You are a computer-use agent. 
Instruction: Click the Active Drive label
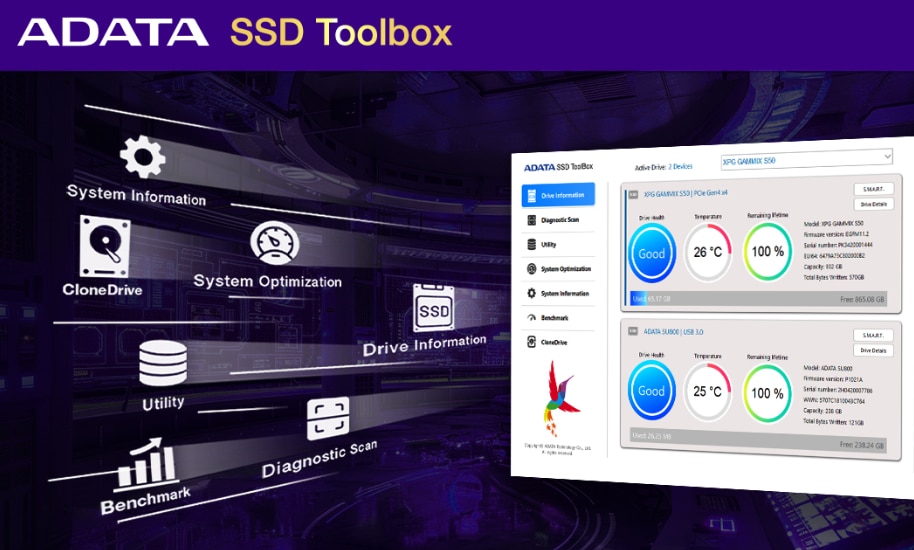coord(650,168)
